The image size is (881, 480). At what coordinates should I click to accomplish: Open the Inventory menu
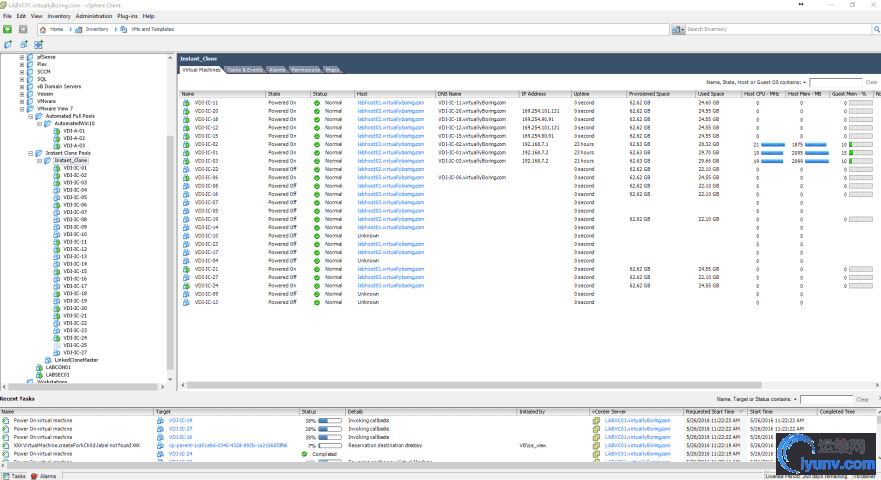(x=59, y=16)
